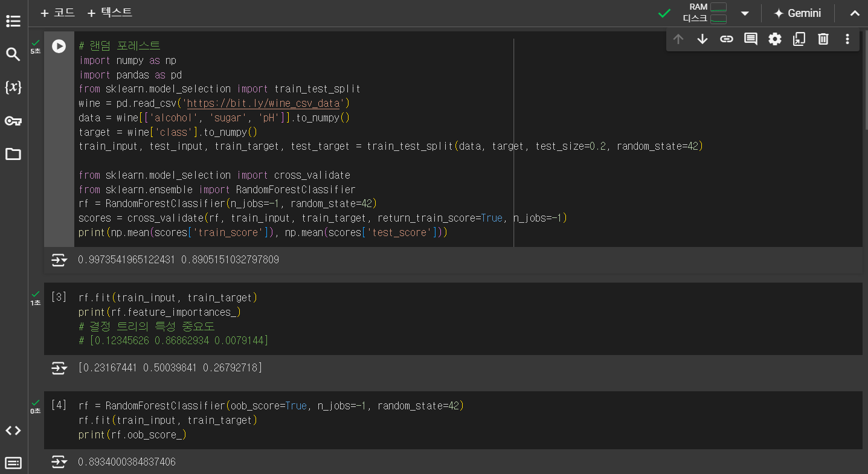Image resolution: width=868 pixels, height=474 pixels.
Task: Run the random forest cell with play button
Action: pos(59,46)
